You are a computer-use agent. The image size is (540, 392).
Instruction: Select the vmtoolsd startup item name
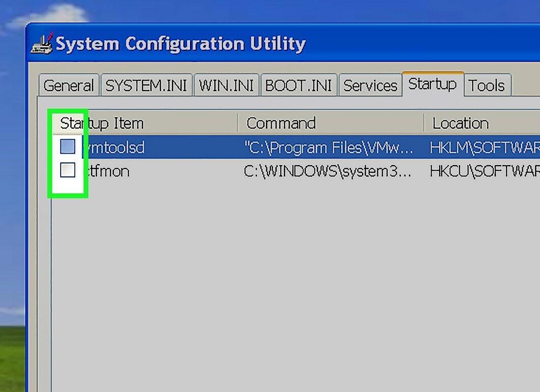click(x=114, y=147)
